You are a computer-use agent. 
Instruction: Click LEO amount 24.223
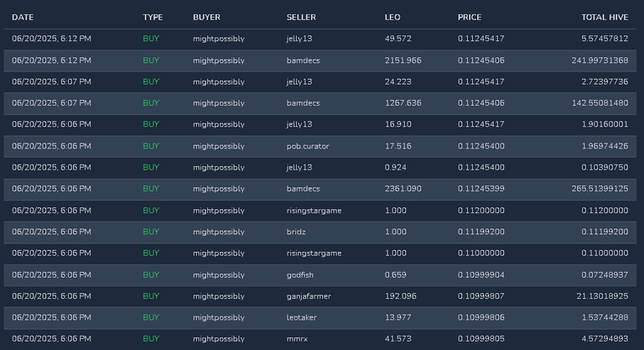(398, 82)
